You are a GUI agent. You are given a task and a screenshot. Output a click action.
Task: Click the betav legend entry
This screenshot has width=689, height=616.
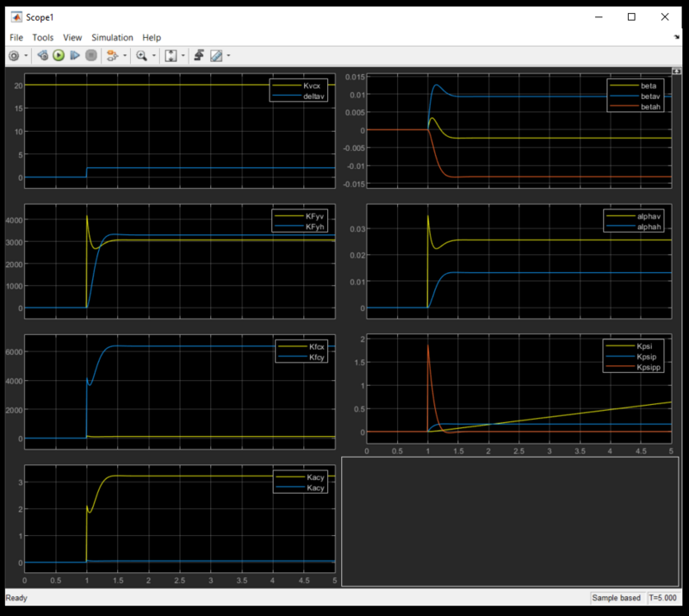(648, 96)
